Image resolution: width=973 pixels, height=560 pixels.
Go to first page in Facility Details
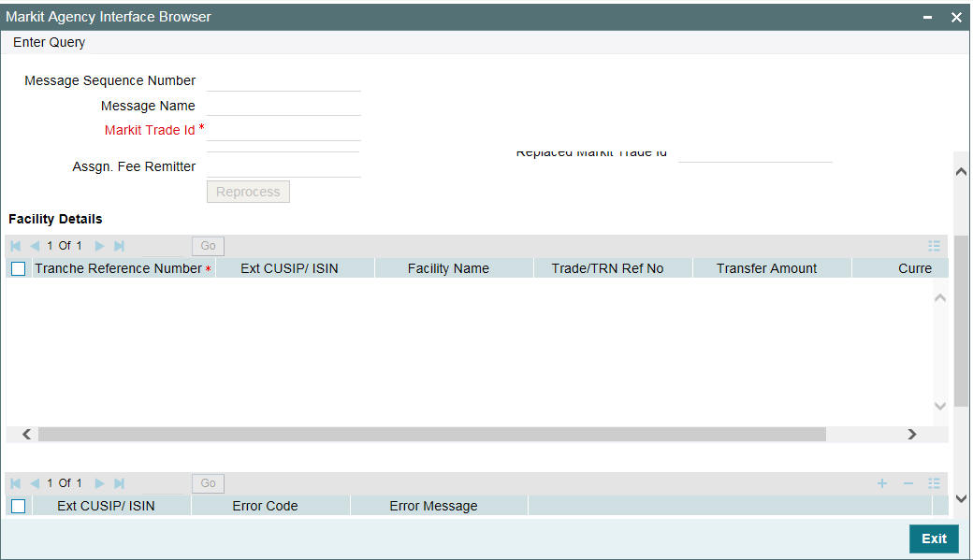[16, 246]
